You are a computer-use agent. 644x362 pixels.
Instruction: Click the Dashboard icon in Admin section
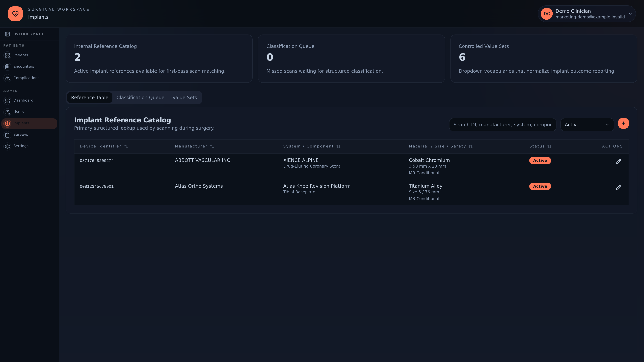(x=8, y=101)
